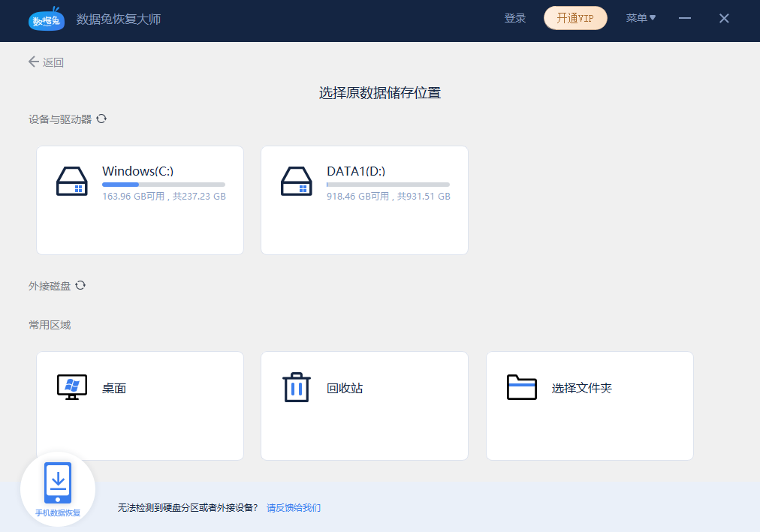The width and height of the screenshot is (760, 532).
Task: Open the 请反馈给我们 feedback link
Action: point(293,507)
